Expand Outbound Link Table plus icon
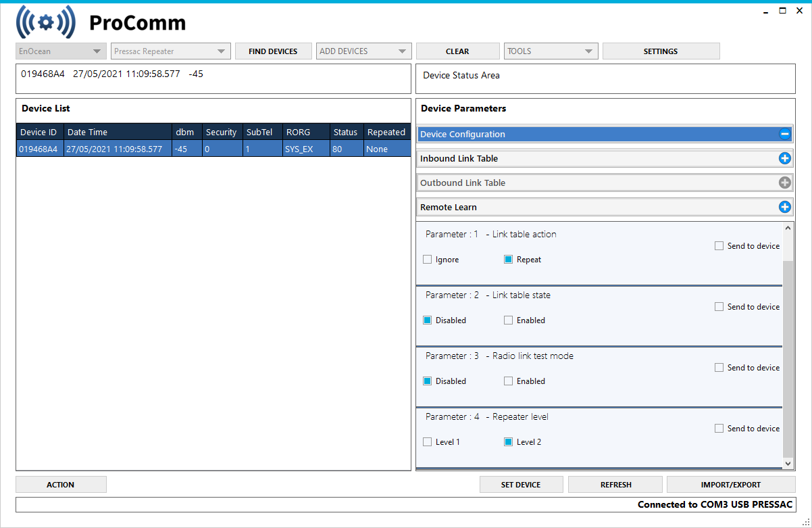Screen dimensions: 812x528 [784, 183]
